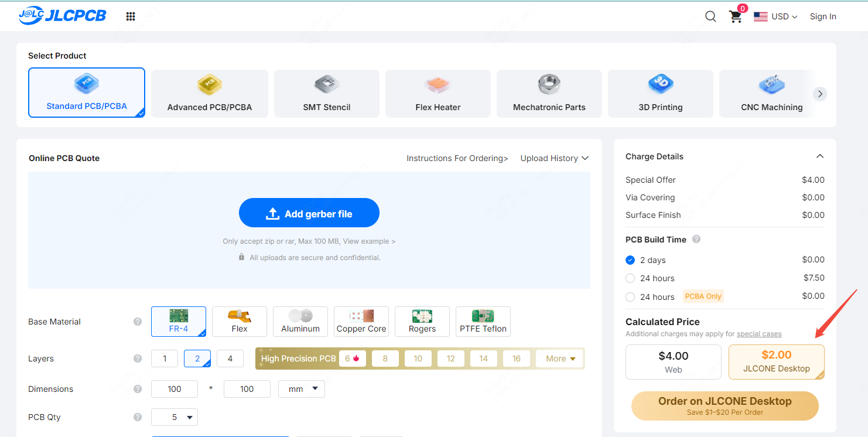The image size is (868, 437).
Task: Show more products with right arrow
Action: click(x=820, y=94)
